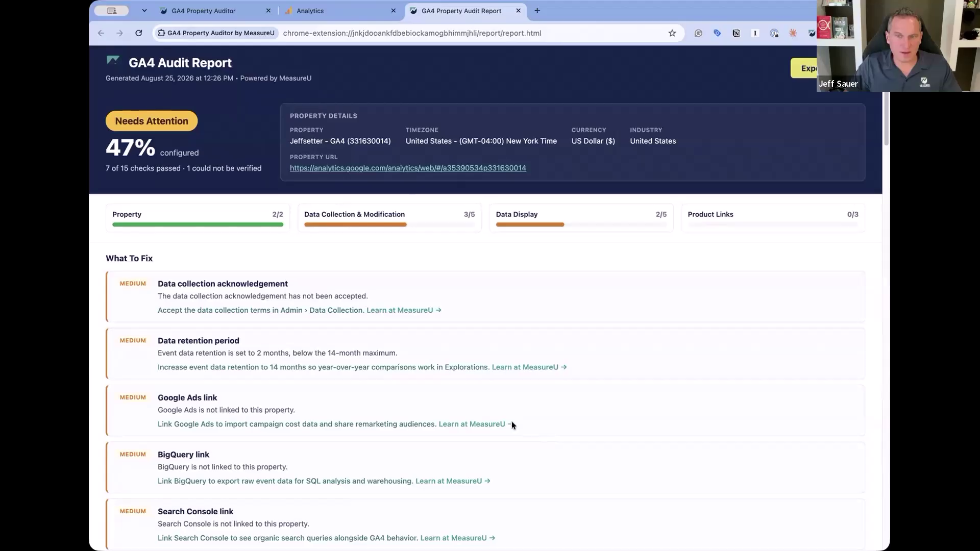Screen dimensions: 980x551
Task: Click the New York Time timezone value
Action: [481, 141]
